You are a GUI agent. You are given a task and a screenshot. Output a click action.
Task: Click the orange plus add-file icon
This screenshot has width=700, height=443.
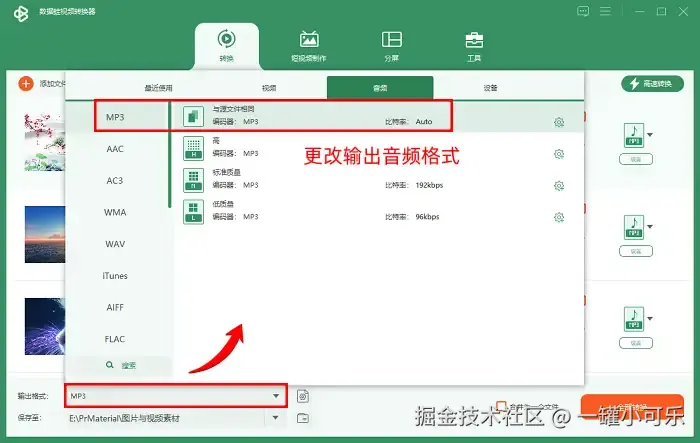26,84
